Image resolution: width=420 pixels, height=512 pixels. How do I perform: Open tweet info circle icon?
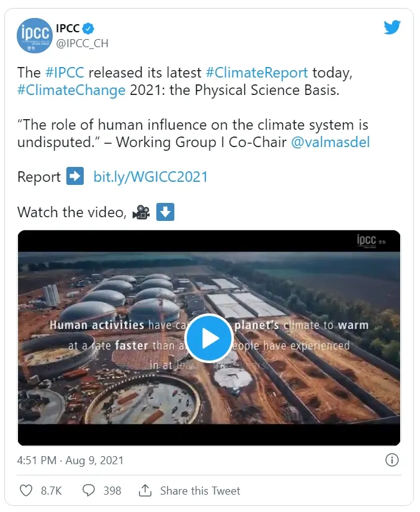click(391, 460)
